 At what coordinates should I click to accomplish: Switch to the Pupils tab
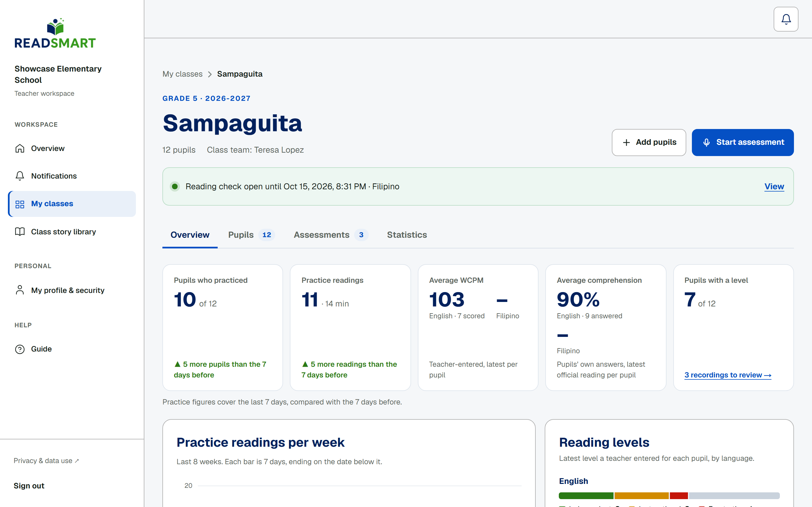point(251,235)
